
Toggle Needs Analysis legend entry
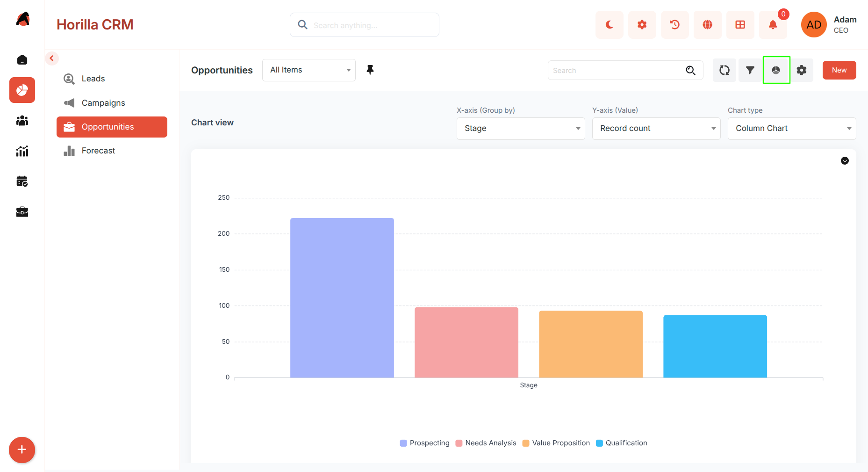tap(486, 443)
